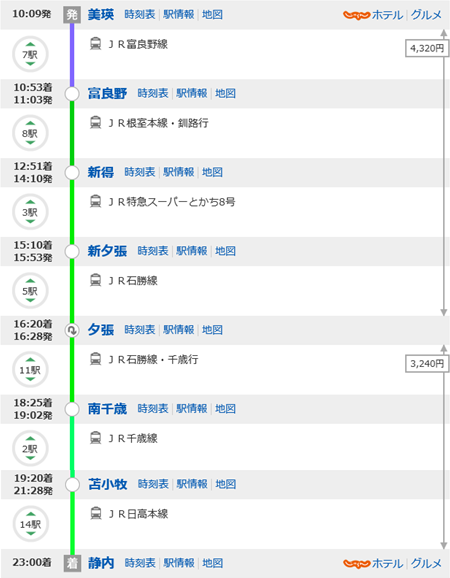This screenshot has width=450, height=578.
Task: Click train icon beside JR石勝線・千歳行
Action: pyautogui.click(x=95, y=359)
